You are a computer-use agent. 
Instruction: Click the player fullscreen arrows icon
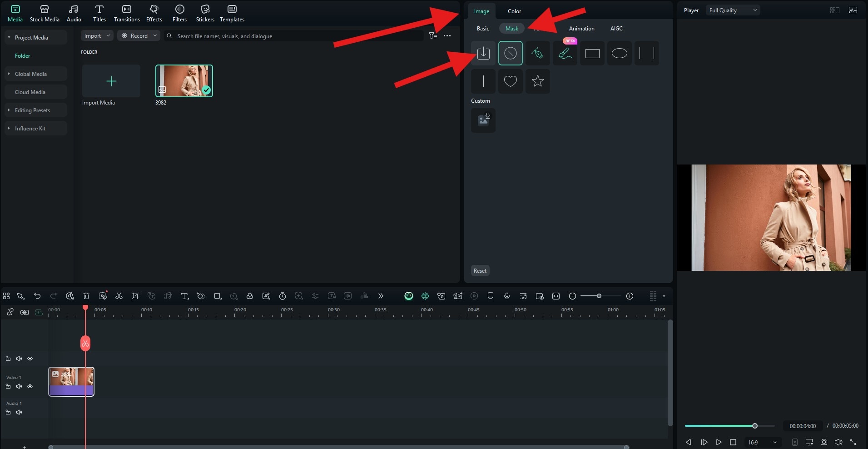pos(853,442)
